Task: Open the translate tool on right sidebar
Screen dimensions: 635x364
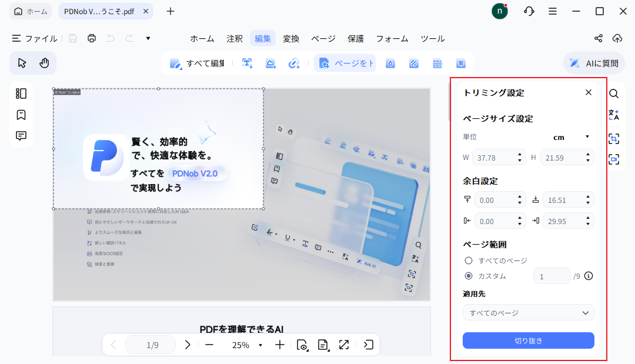Action: [613, 115]
